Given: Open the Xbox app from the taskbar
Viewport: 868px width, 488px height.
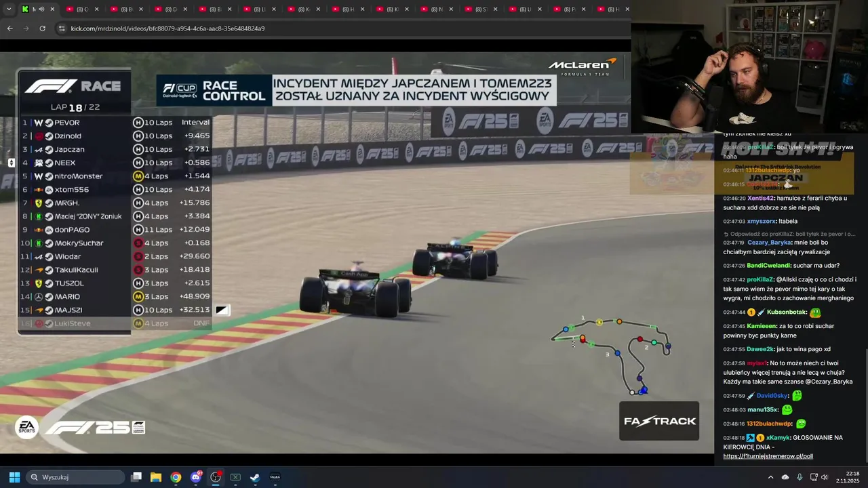Looking at the screenshot, I should click(235, 477).
